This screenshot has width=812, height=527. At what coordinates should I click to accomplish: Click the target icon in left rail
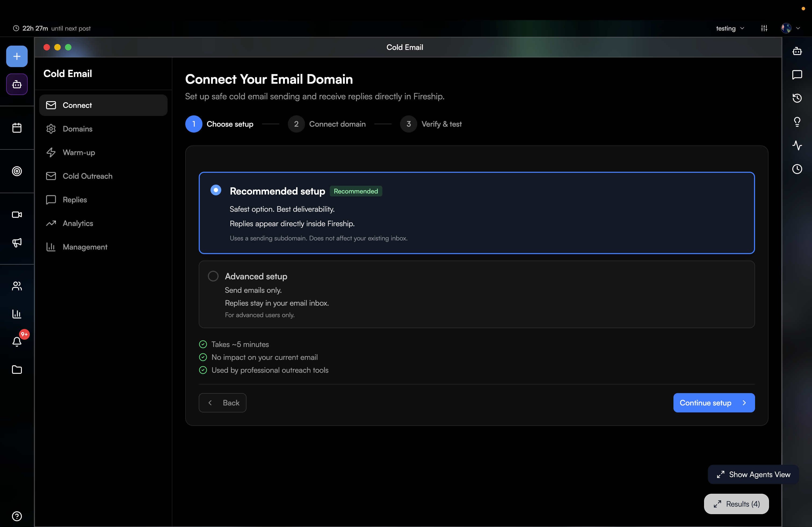point(17,171)
